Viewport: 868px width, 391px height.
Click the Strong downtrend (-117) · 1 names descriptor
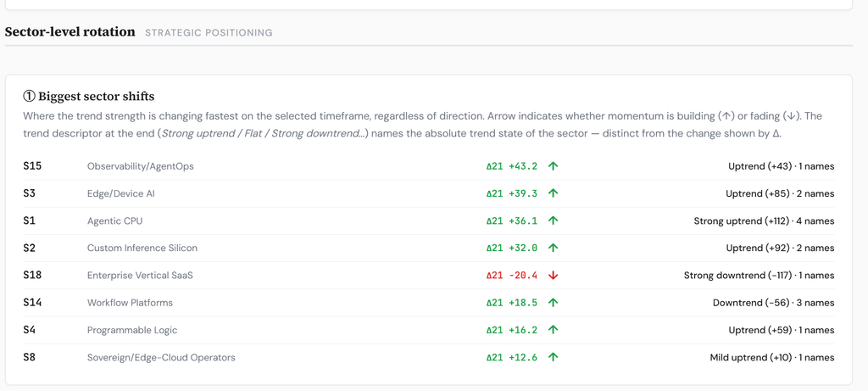click(759, 276)
